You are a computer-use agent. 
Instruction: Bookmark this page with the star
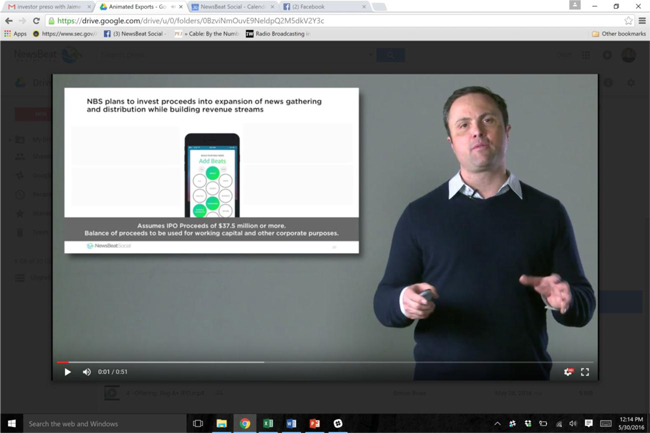pos(628,20)
